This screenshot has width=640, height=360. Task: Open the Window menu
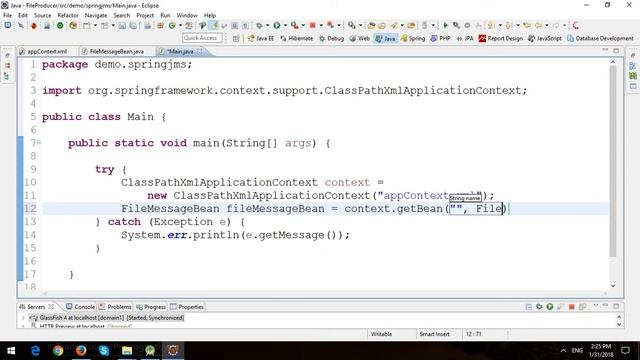187,15
